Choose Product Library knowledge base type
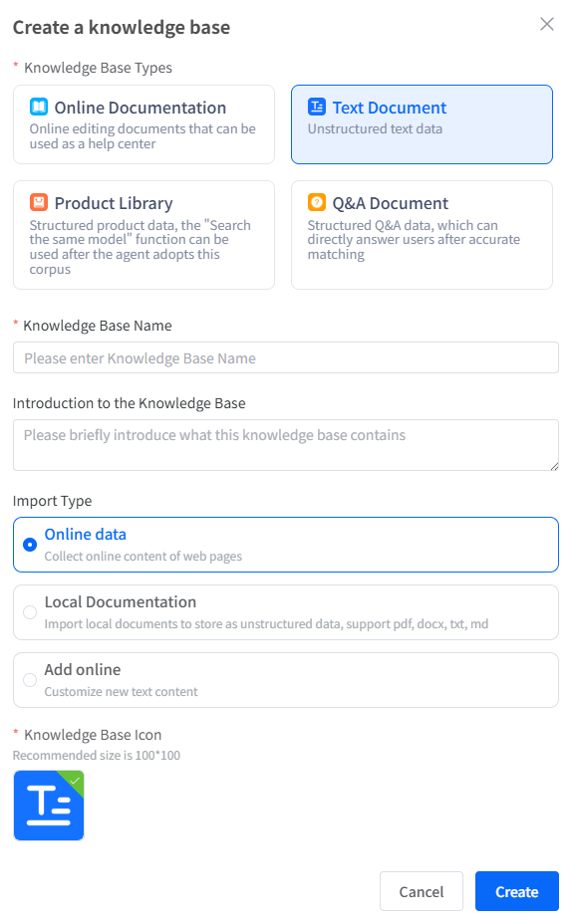Screen dimensions: 574x924 click(x=143, y=235)
